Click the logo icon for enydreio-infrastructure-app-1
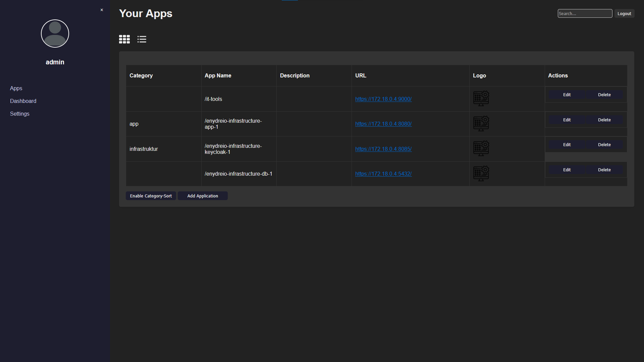 click(x=481, y=124)
